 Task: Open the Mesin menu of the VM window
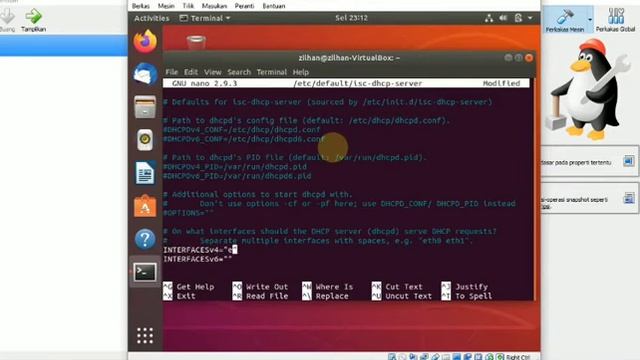click(x=166, y=6)
